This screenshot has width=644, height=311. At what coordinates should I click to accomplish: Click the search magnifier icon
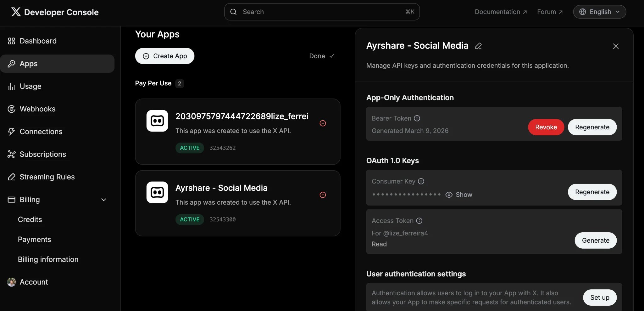click(233, 12)
